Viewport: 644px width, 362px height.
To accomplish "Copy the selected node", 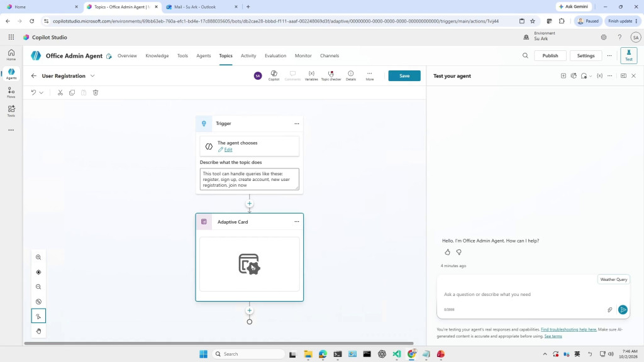I will [72, 93].
